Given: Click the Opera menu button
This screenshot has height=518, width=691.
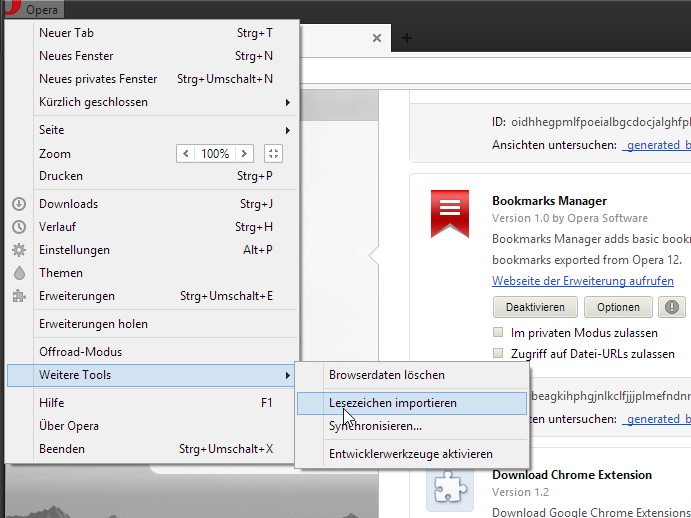Looking at the screenshot, I should tap(33, 9).
